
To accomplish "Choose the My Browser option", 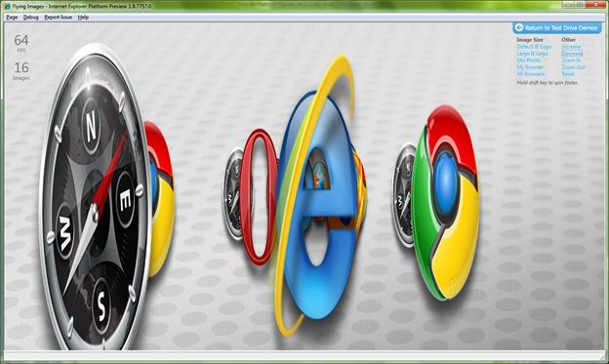I will (x=530, y=67).
